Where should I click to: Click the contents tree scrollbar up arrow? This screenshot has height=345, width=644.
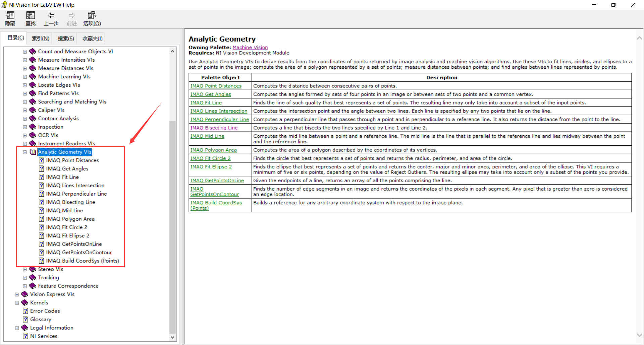[172, 51]
